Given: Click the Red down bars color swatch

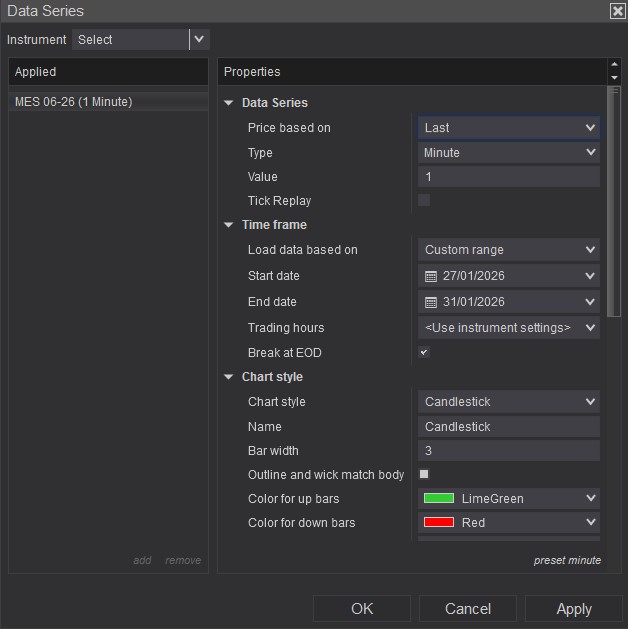Looking at the screenshot, I should [x=438, y=522].
